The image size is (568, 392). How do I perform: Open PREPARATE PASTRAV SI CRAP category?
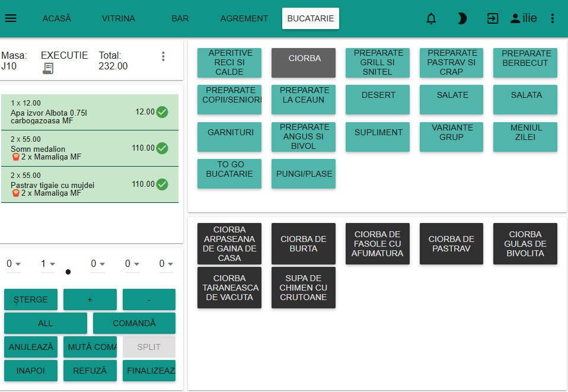pyautogui.click(x=451, y=63)
